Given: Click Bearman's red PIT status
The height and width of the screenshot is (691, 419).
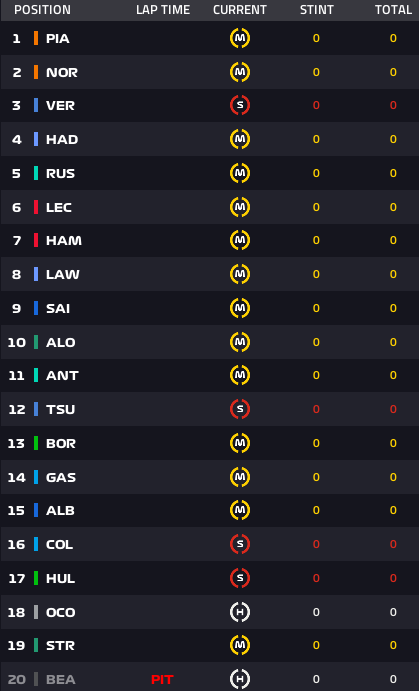Looking at the screenshot, I should 162,680.
